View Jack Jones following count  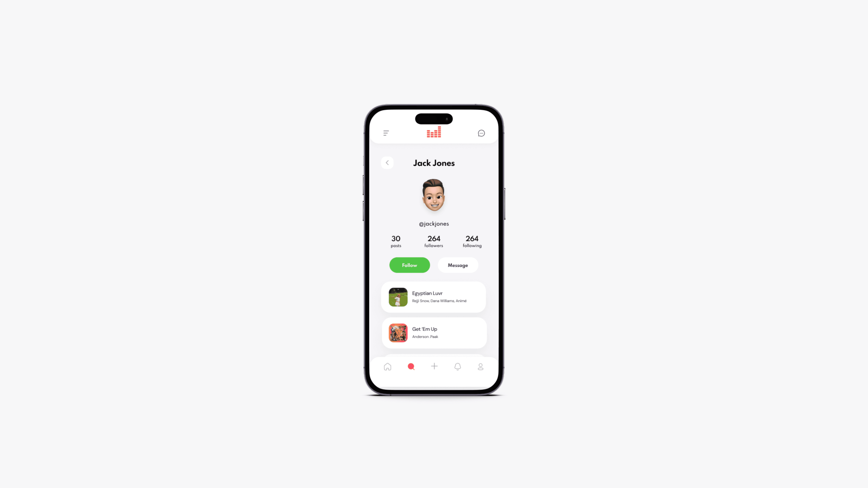tap(472, 241)
